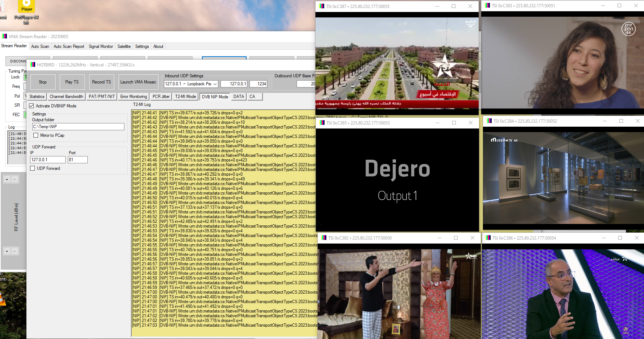This screenshot has width=644, height=339.
Task: Open Inbound UDP interface dropdown
Action: [215, 84]
